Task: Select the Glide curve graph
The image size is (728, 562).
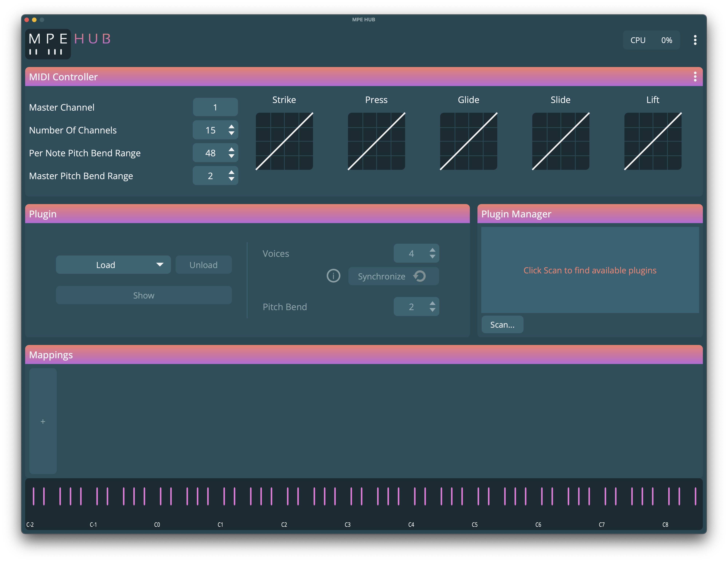Action: click(468, 141)
